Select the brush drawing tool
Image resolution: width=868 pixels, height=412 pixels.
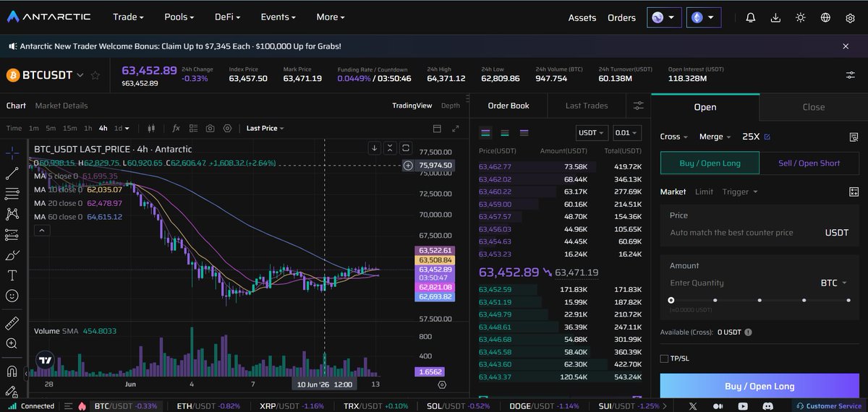[12, 255]
